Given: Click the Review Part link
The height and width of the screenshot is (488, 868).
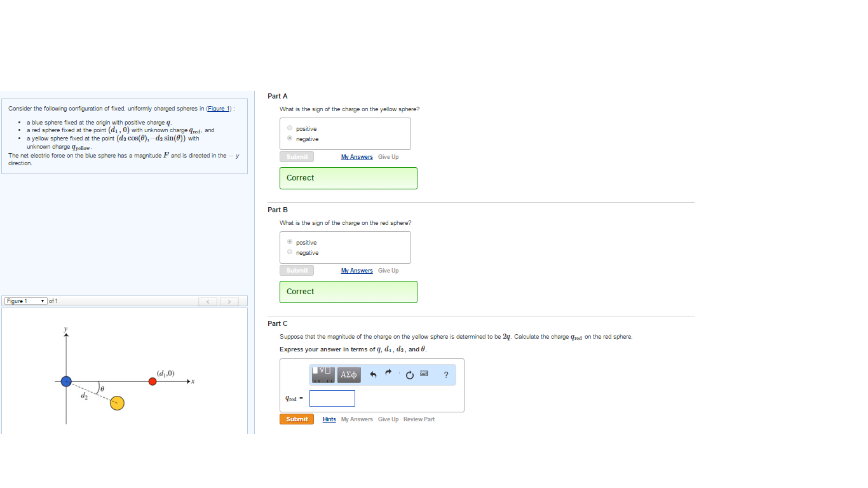Looking at the screenshot, I should 419,419.
